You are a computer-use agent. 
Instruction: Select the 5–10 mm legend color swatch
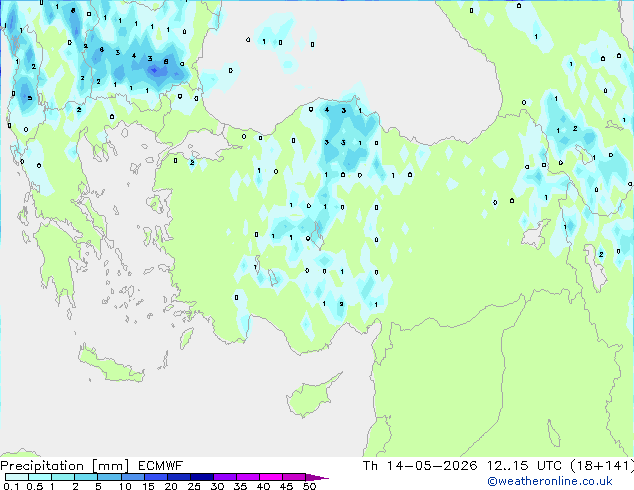pyautogui.click(x=109, y=477)
